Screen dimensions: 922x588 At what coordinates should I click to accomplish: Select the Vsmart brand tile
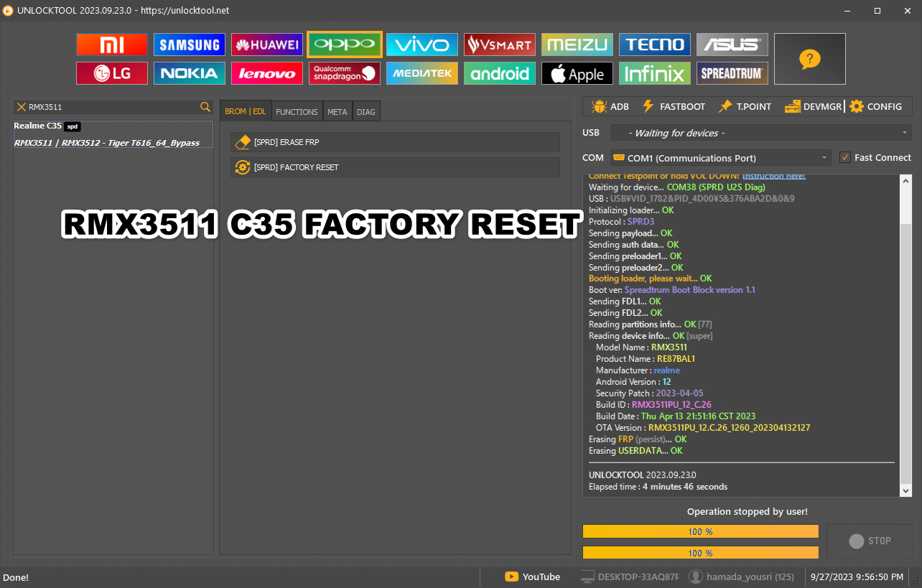tap(500, 45)
